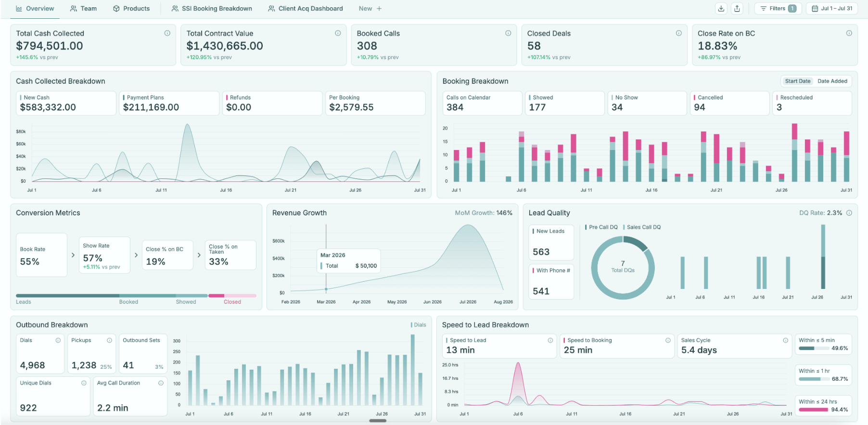
Task: Open the Filters button
Action: [x=778, y=9]
